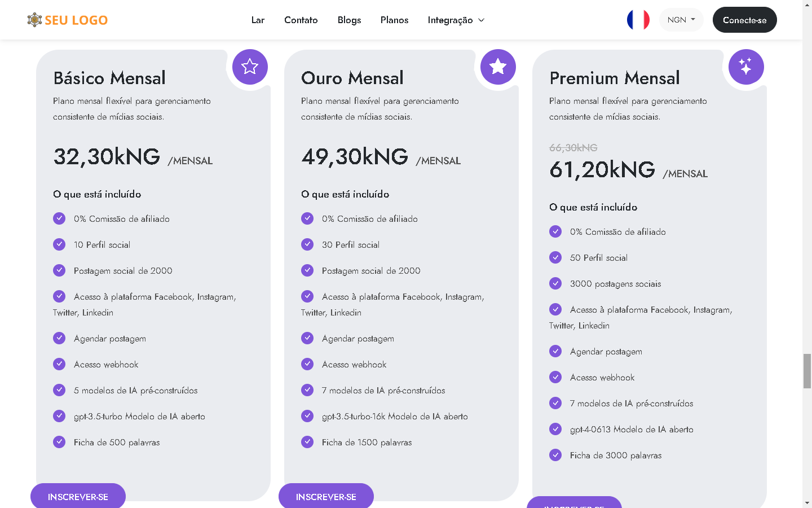Click the page vertical scrollbar thumb

click(x=807, y=371)
